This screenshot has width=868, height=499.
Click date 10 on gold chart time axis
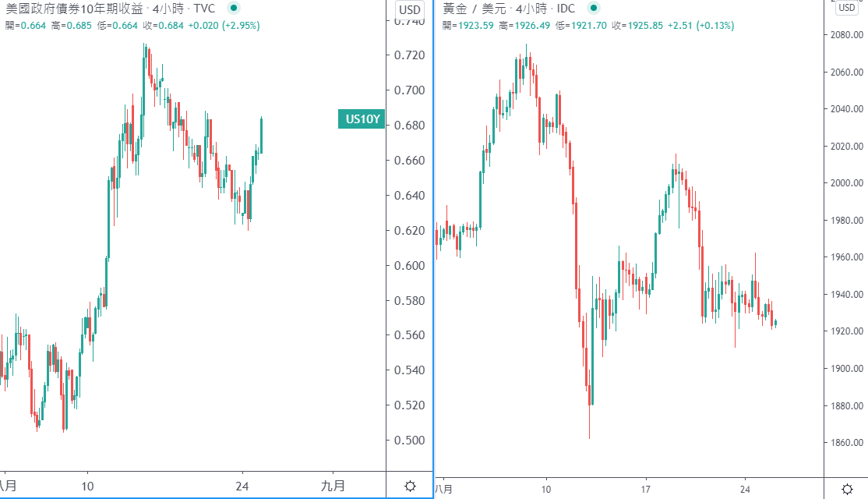[x=546, y=490]
